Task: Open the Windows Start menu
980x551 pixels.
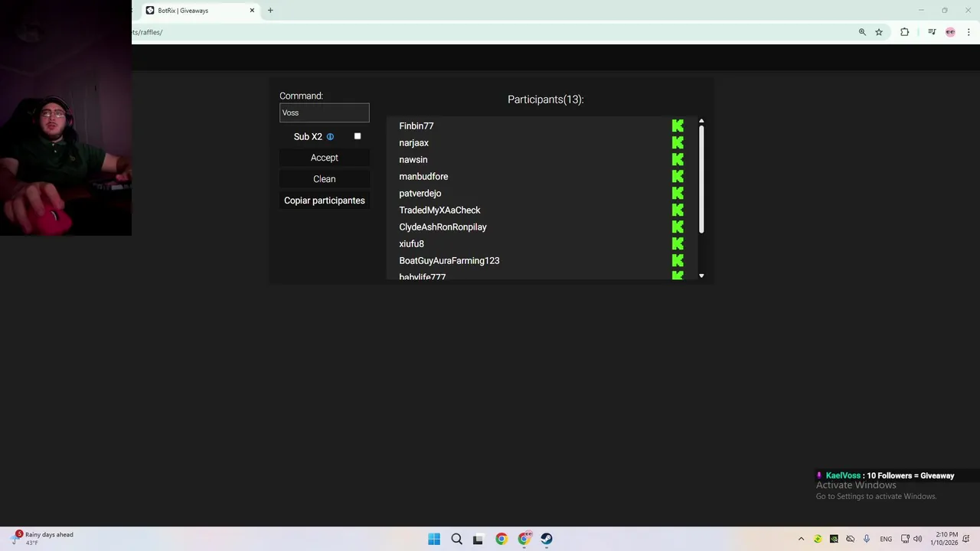Action: 434,539
